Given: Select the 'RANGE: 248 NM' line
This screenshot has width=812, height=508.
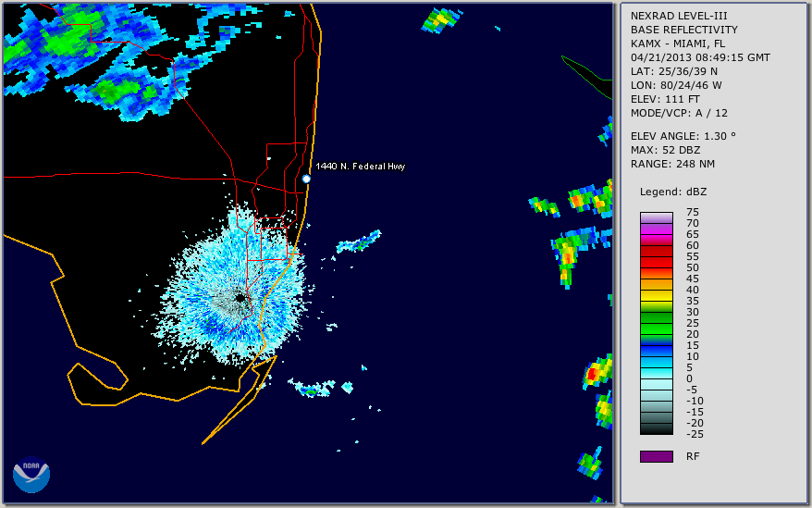Looking at the screenshot, I should (672, 164).
